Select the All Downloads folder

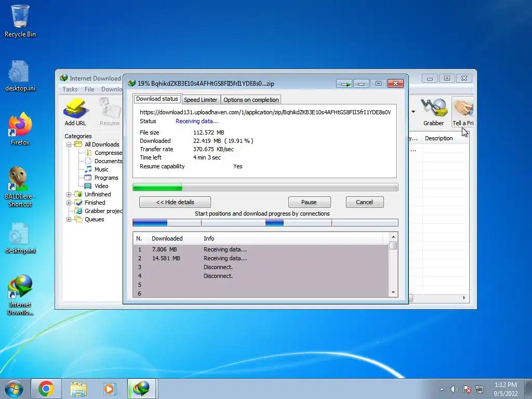(97, 144)
